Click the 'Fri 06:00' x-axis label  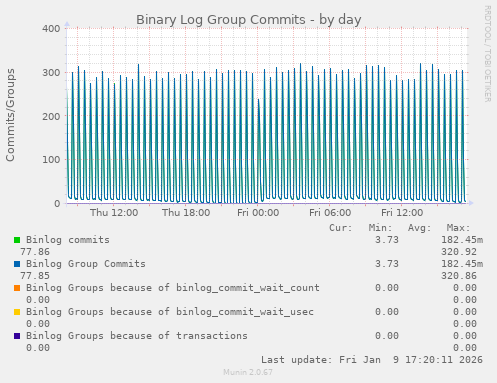tap(330, 213)
